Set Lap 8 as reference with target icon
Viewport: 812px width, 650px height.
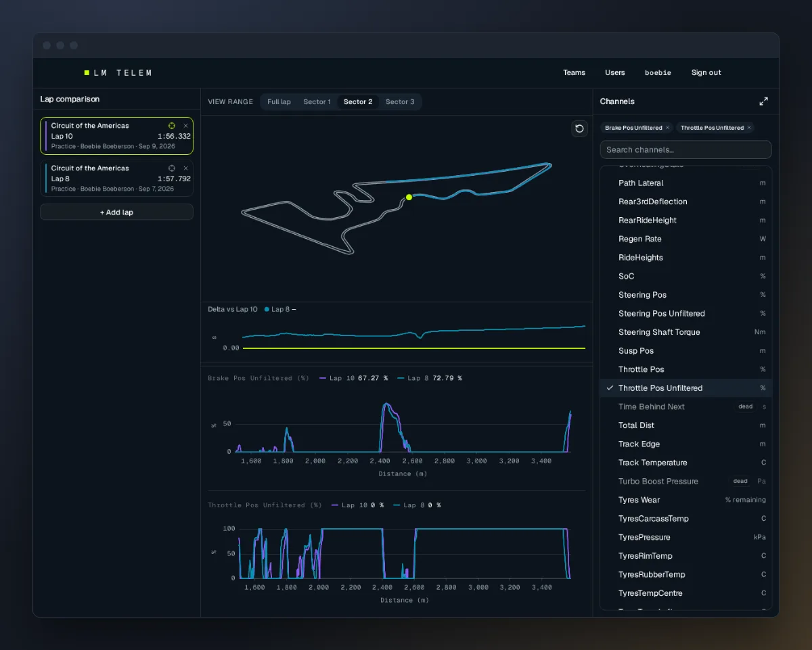pos(172,168)
